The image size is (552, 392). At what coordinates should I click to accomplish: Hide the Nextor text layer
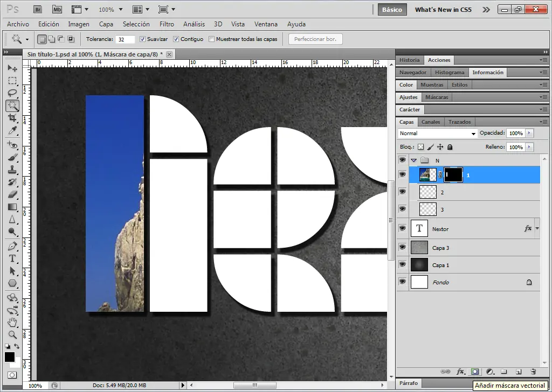coord(402,229)
